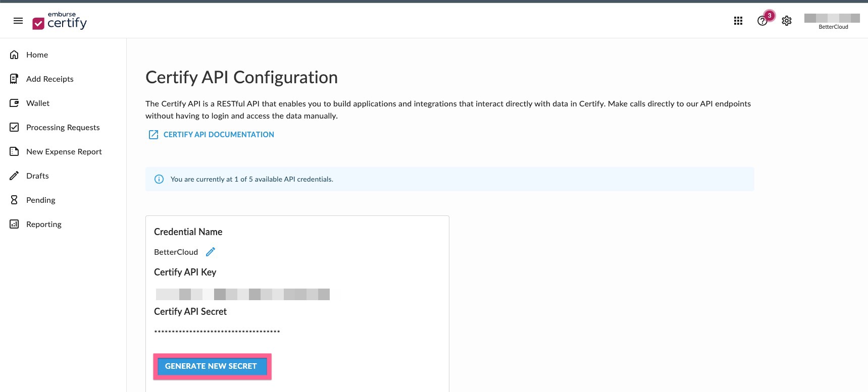Open the Reporting section

click(43, 224)
